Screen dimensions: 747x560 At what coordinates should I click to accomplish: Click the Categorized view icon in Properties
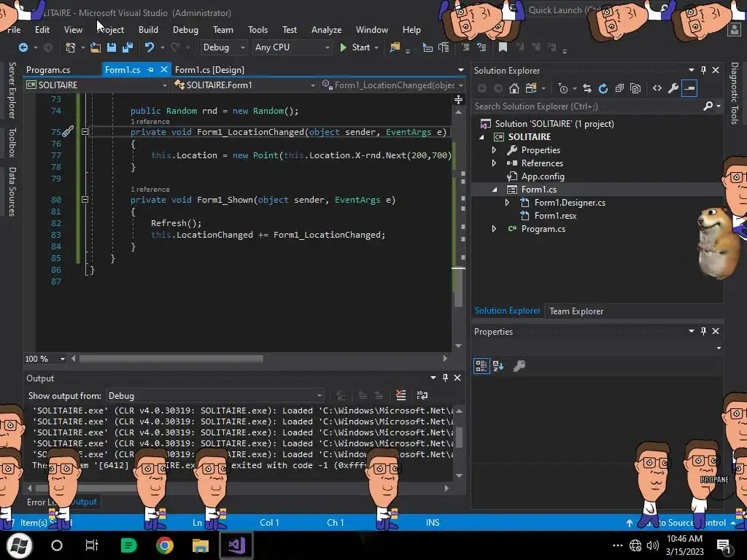tap(481, 366)
